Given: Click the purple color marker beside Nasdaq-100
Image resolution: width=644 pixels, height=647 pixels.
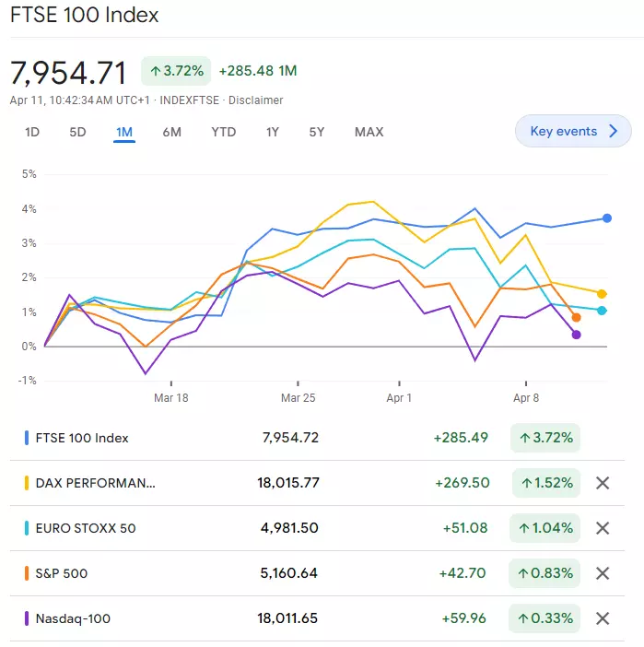Looking at the screenshot, I should 27,618.
